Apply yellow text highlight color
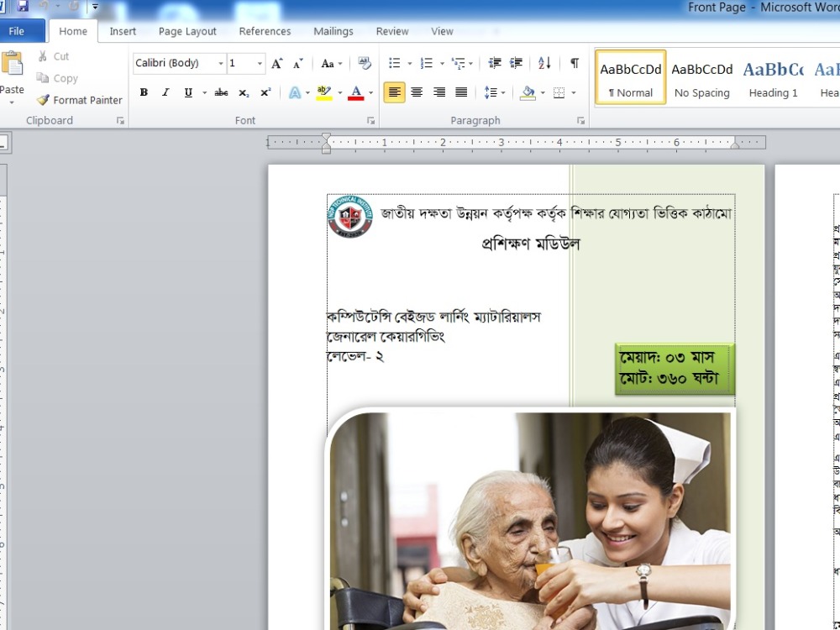The image size is (840, 630). click(x=323, y=92)
